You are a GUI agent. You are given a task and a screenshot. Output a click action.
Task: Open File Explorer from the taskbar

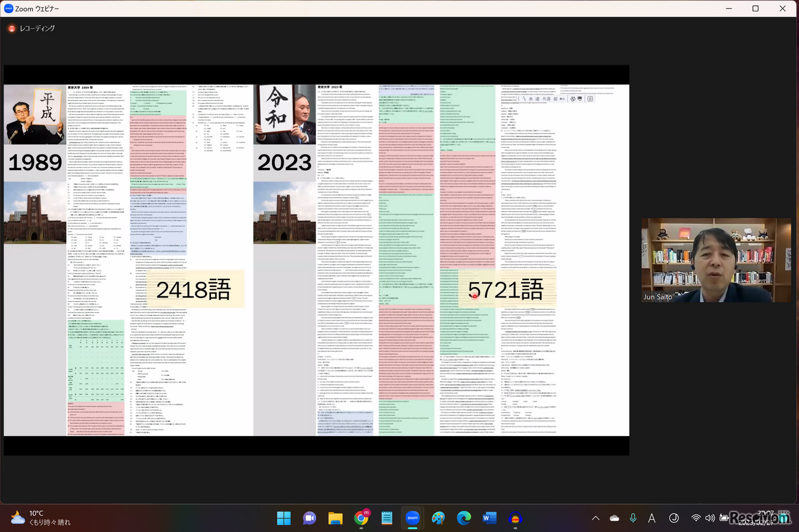[x=335, y=518]
